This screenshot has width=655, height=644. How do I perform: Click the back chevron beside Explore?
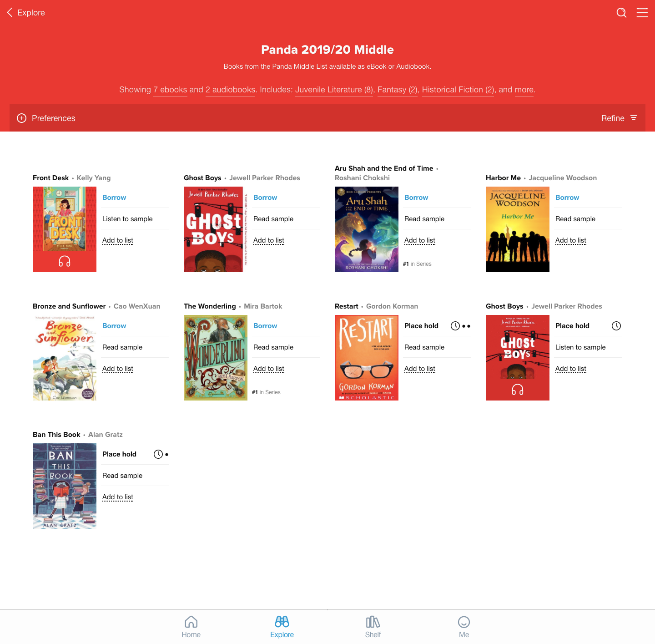pos(10,12)
